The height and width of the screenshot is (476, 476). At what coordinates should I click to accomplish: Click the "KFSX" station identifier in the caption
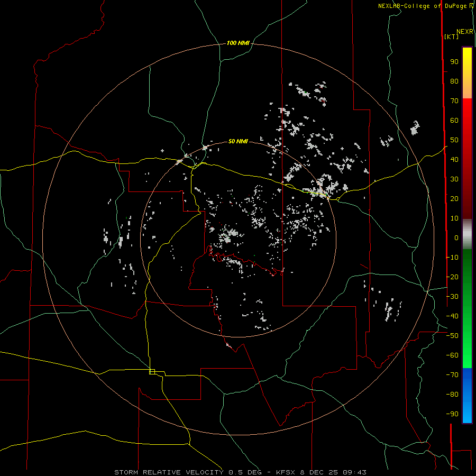tap(287, 472)
